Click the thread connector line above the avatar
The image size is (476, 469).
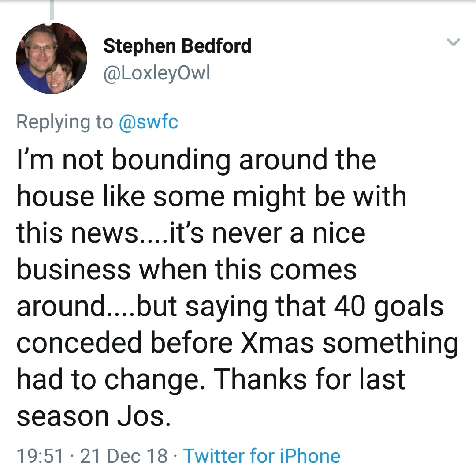(x=52, y=10)
